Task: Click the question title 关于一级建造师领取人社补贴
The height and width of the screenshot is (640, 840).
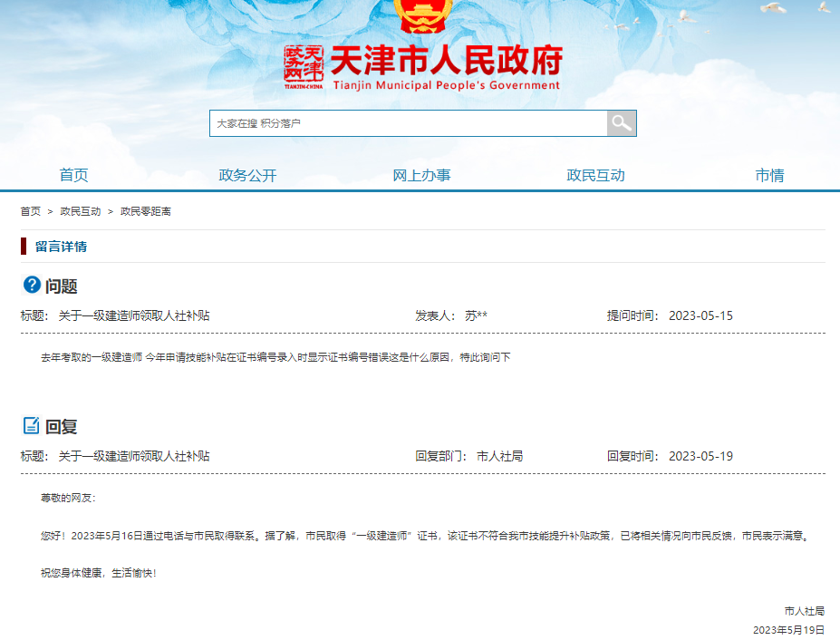Action: coord(134,315)
